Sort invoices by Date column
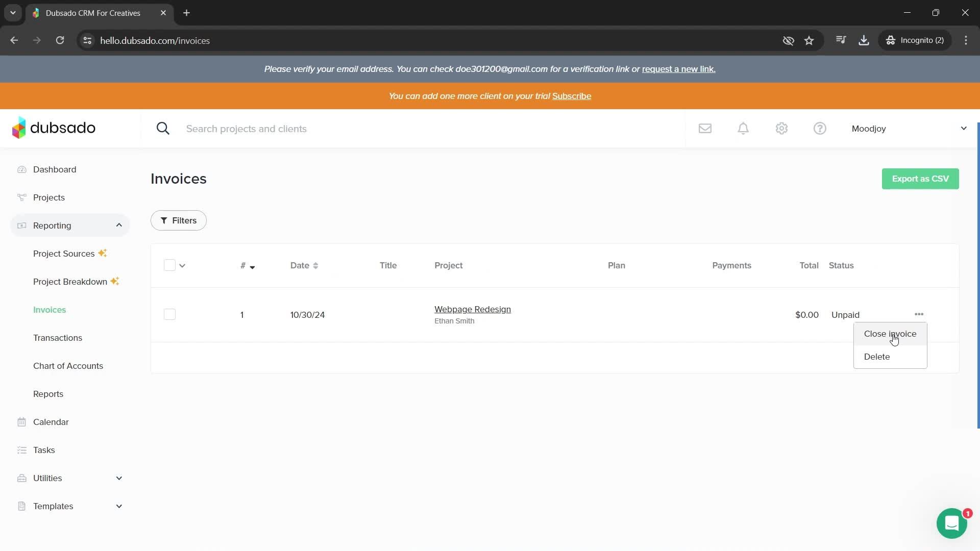Image resolution: width=980 pixels, height=551 pixels. [304, 265]
